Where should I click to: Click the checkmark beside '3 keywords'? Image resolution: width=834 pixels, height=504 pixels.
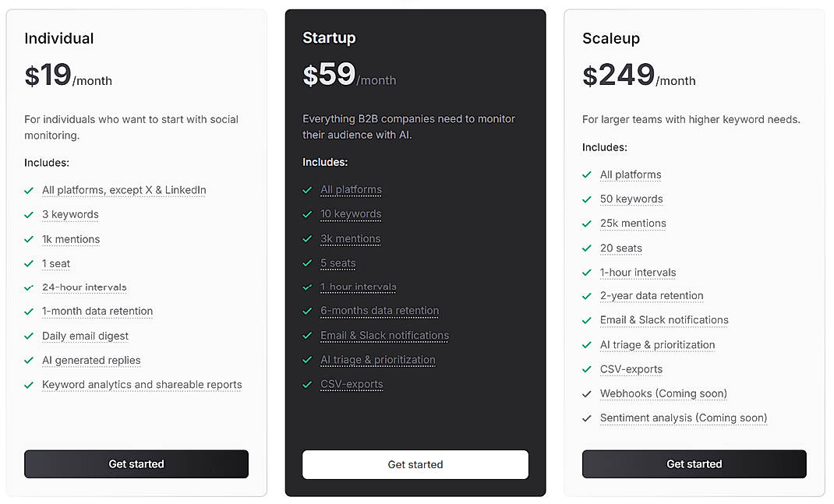pos(29,215)
